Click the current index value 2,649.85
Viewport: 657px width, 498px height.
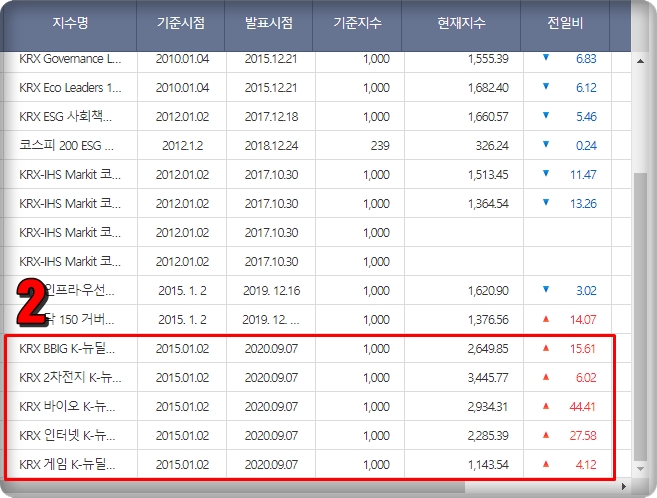(488, 348)
